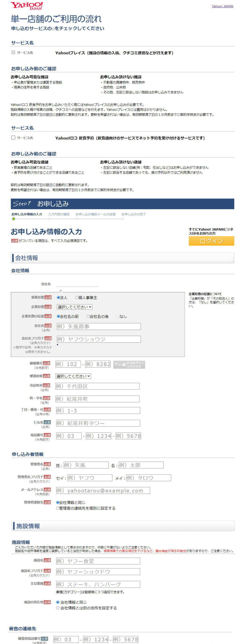Choose 会社情報と同じ for 管理者連絡先

pyautogui.click(x=58, y=502)
